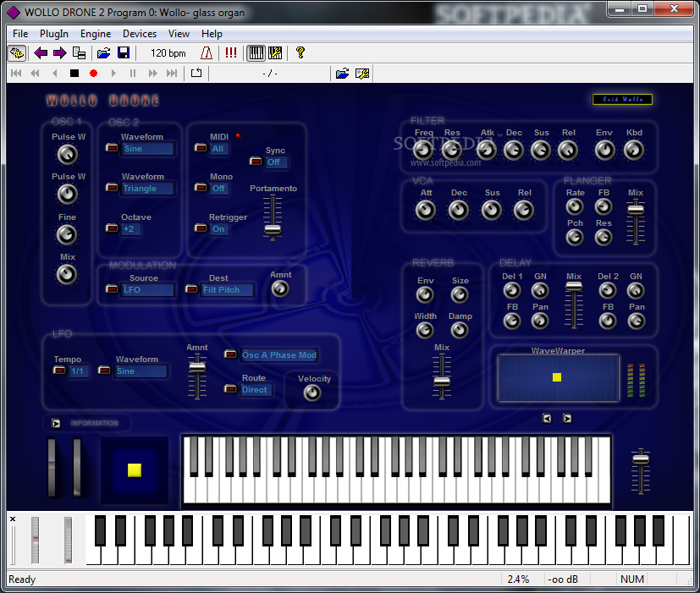Toggle red button beside Mono Off
This screenshot has width=700, height=593.
[x=201, y=188]
